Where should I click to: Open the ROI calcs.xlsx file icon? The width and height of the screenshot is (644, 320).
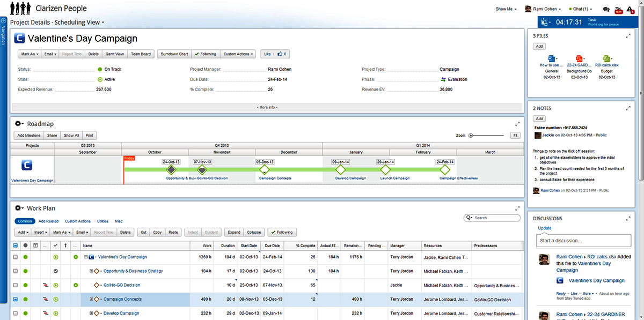click(x=606, y=58)
